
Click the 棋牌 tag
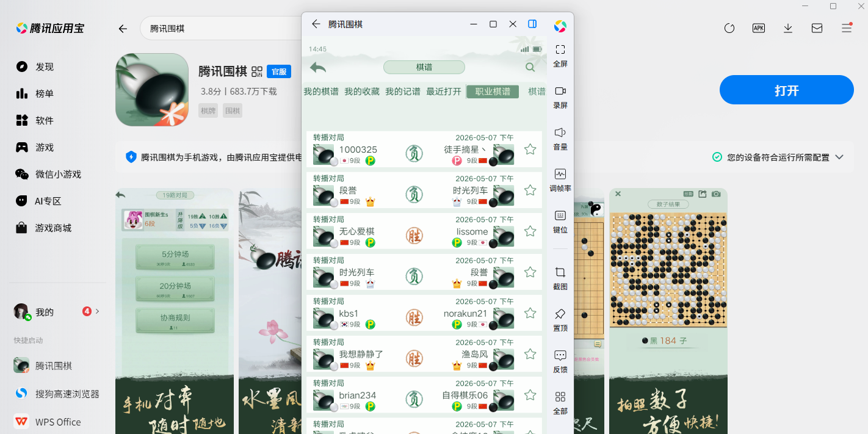coord(208,110)
